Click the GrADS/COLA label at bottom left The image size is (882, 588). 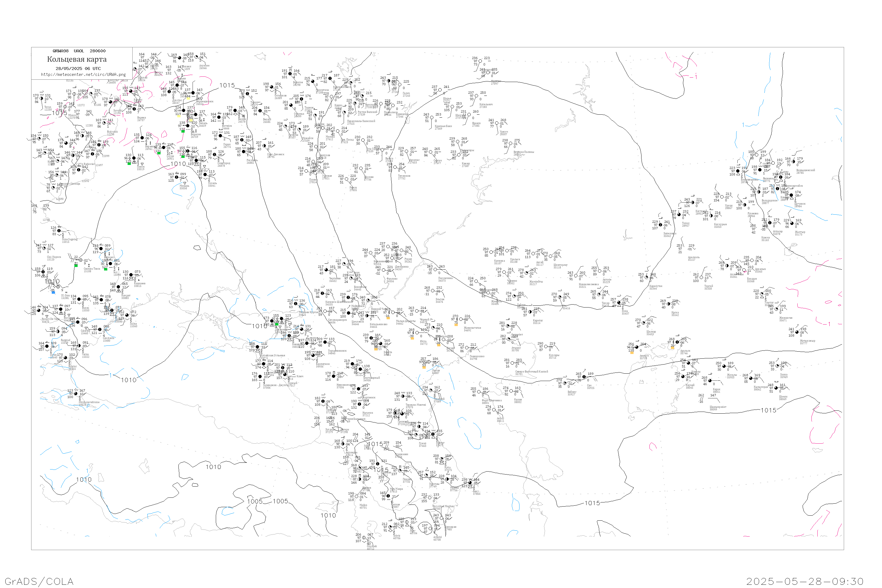tap(39, 581)
